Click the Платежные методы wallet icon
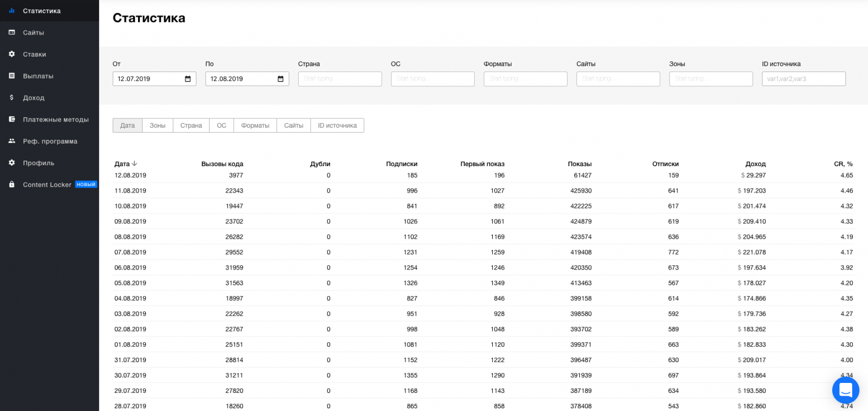Viewport: 868px width, 411px height. (x=12, y=119)
